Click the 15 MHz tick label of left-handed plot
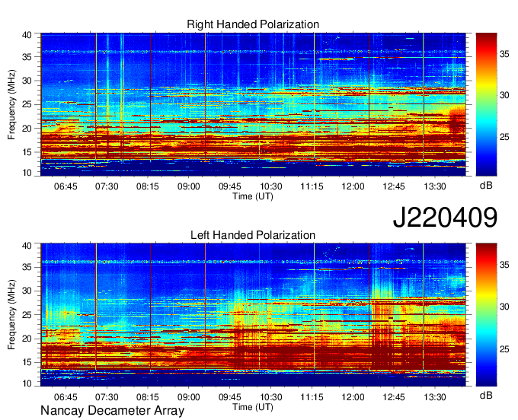This screenshot has width=518, height=420. pos(27,363)
